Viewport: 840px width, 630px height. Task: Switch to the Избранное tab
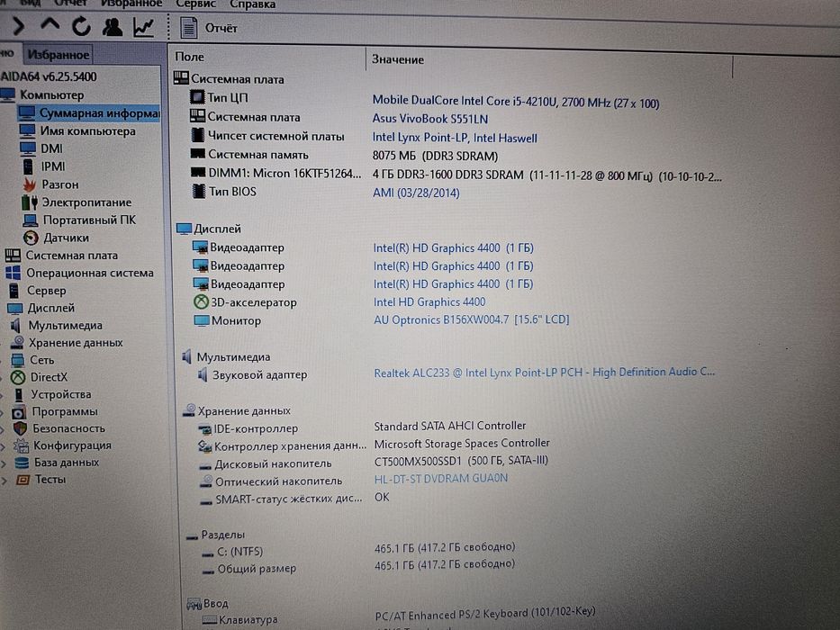pyautogui.click(x=59, y=54)
